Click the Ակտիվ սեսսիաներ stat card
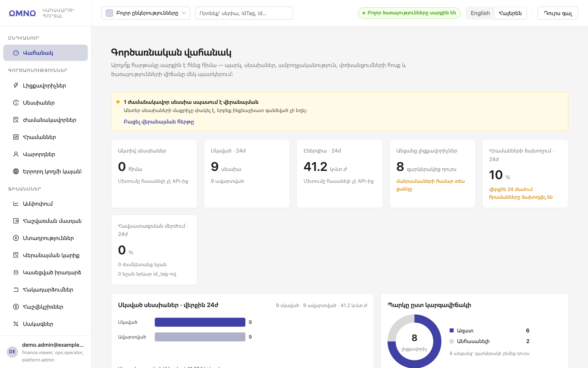588x368 pixels. click(x=154, y=174)
